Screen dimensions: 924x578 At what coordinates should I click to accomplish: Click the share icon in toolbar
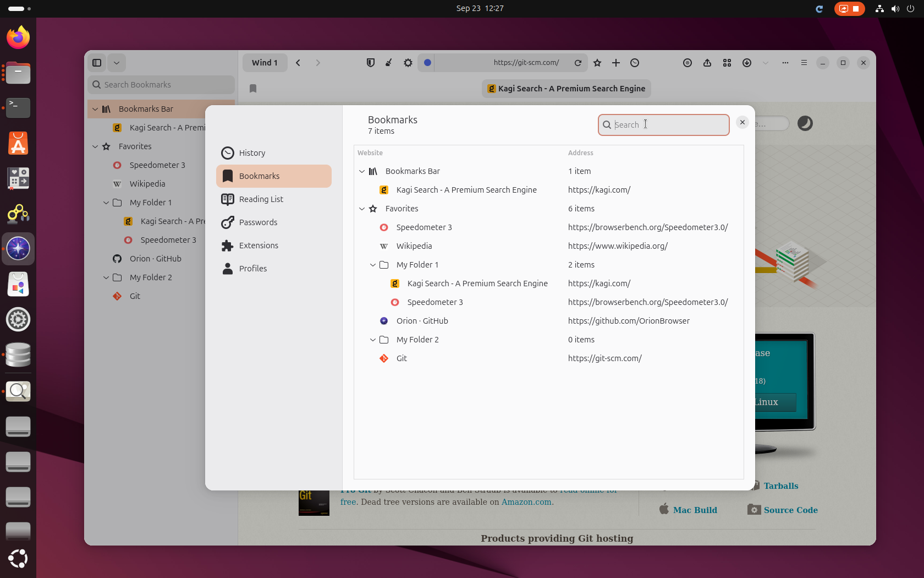pyautogui.click(x=707, y=63)
